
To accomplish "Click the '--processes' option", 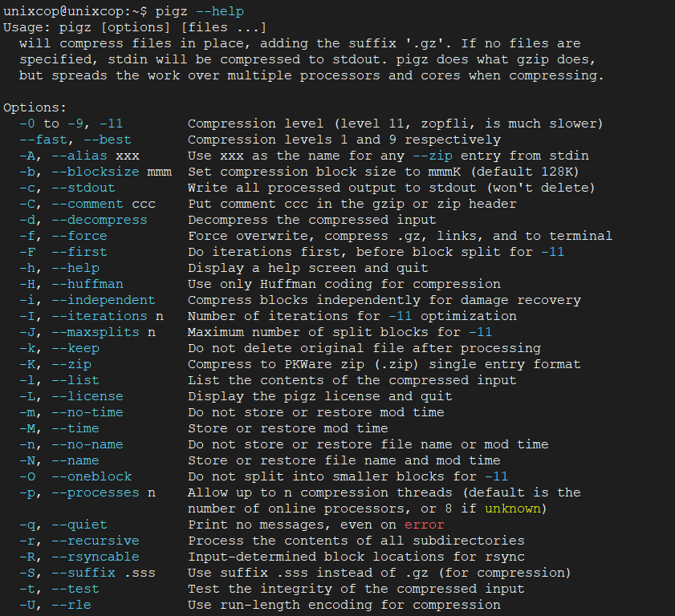I will pyautogui.click(x=96, y=493).
